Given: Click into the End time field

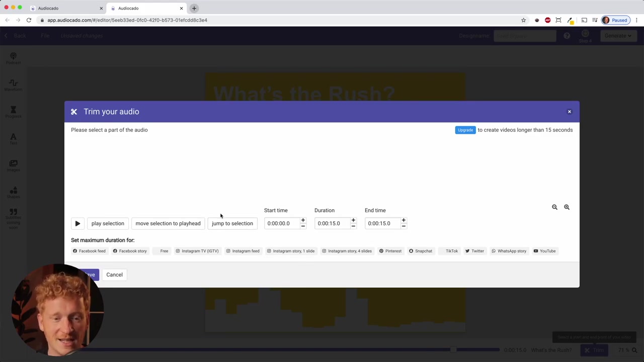Looking at the screenshot, I should pos(382,223).
